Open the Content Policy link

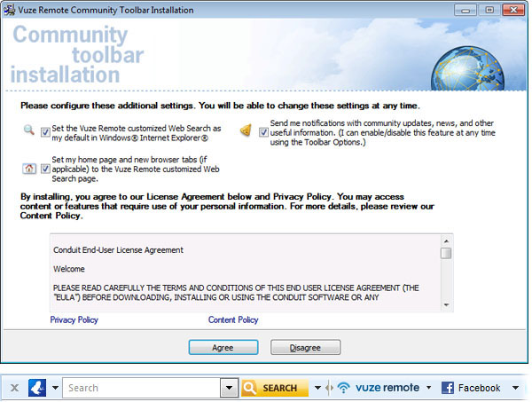233,319
